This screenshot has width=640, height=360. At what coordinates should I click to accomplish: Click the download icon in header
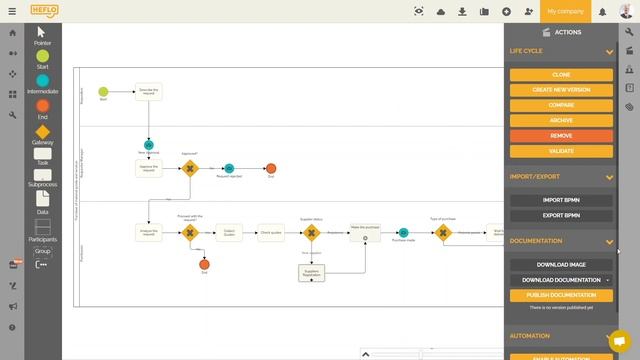point(462,11)
